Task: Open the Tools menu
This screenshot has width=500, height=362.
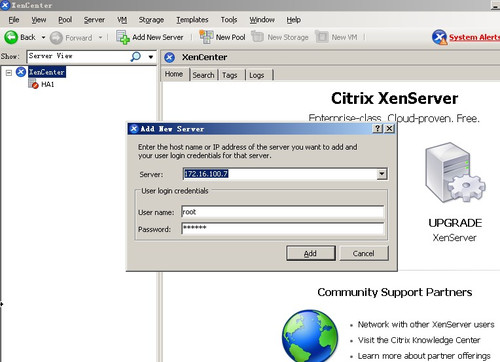Action: [229, 20]
